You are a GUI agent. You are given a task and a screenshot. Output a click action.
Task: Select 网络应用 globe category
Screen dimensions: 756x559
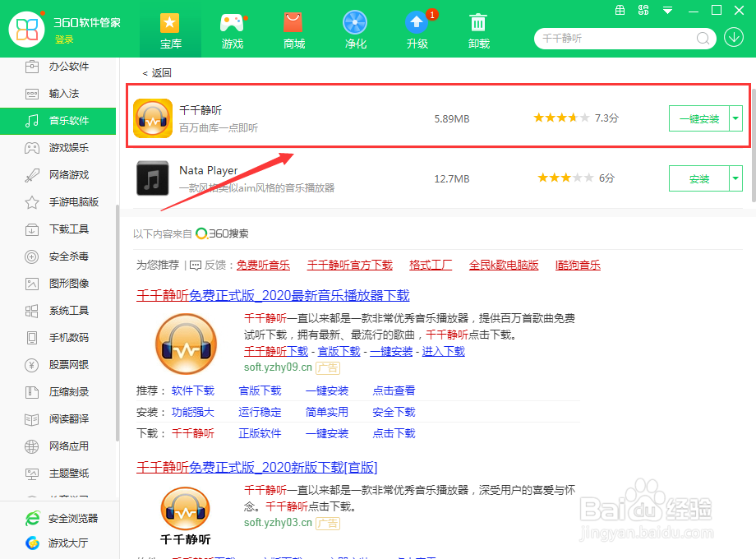coord(58,446)
